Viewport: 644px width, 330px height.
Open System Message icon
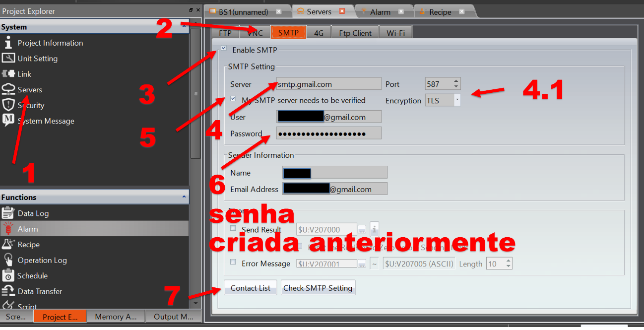[8, 121]
